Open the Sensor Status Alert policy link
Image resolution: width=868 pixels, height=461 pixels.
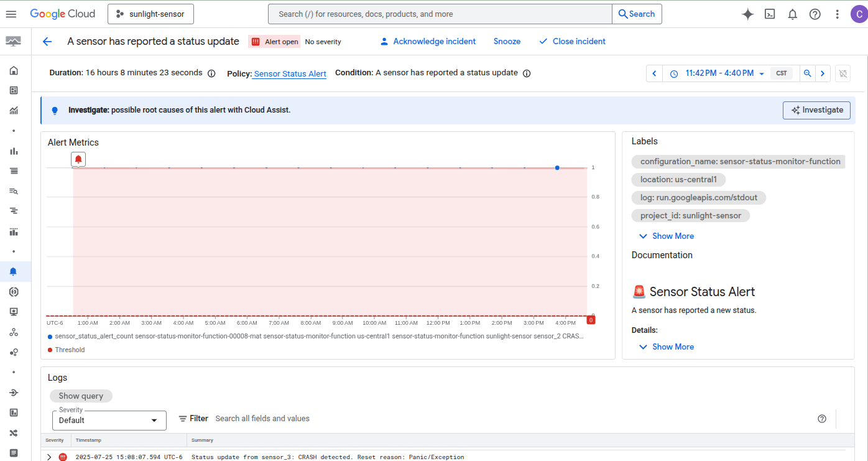[290, 74]
